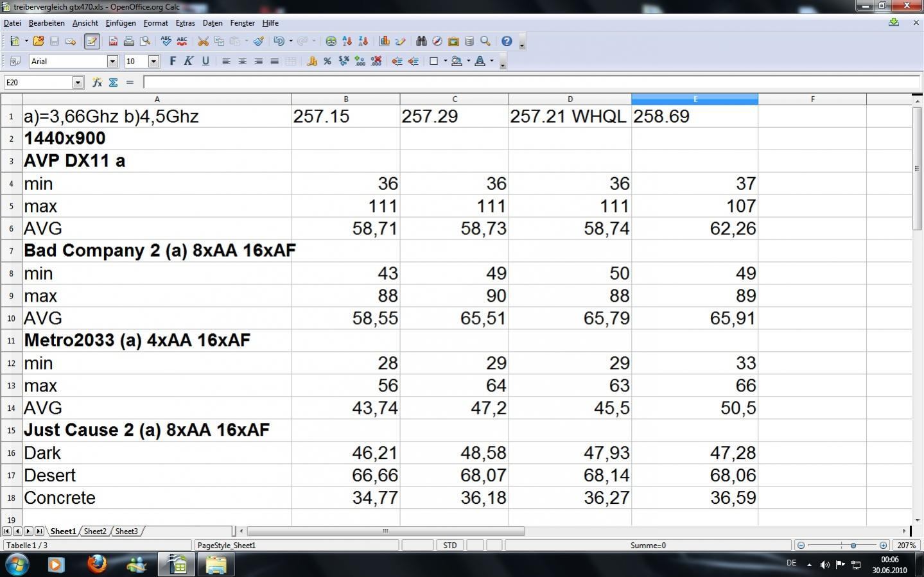Viewport: 924px width, 577px height.
Task: Cut selection with the scissors icon
Action: tap(203, 41)
